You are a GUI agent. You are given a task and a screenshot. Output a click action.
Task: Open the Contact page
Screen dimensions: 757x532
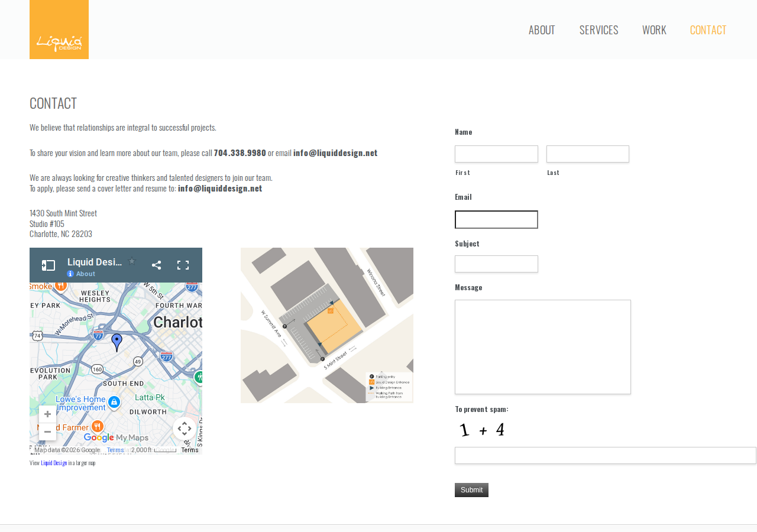(x=708, y=30)
